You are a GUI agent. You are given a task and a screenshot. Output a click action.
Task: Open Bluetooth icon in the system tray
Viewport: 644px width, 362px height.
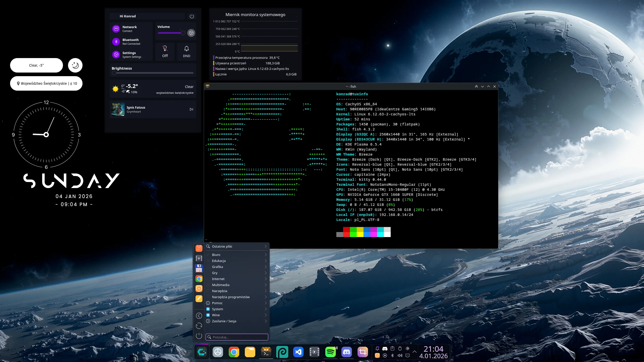pyautogui.click(x=392, y=355)
